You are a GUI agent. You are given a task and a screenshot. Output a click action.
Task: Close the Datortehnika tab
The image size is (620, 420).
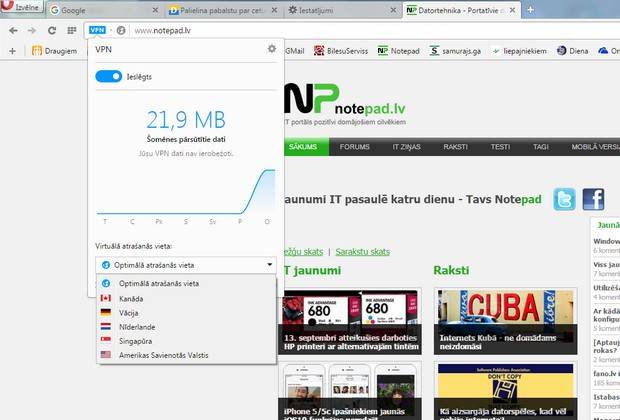pos(512,10)
